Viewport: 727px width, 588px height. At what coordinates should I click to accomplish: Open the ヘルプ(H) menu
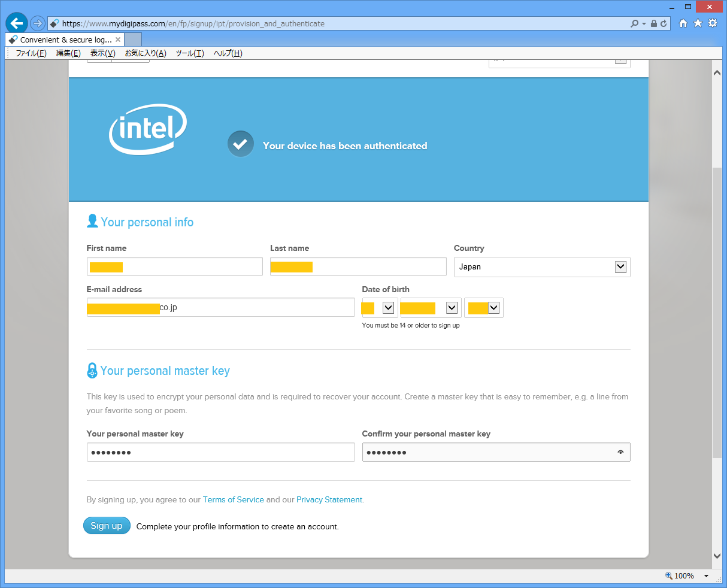(228, 53)
